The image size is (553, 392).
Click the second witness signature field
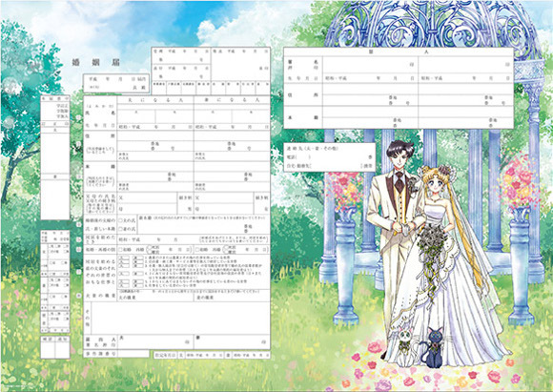(465, 65)
